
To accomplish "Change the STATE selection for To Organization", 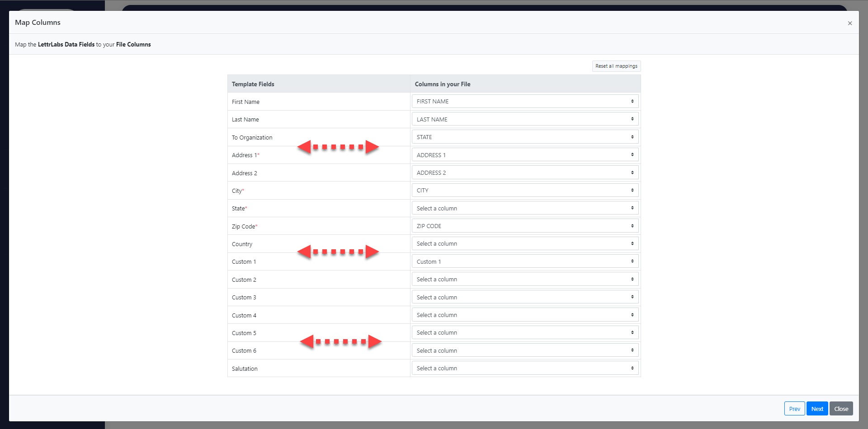I will coord(524,137).
